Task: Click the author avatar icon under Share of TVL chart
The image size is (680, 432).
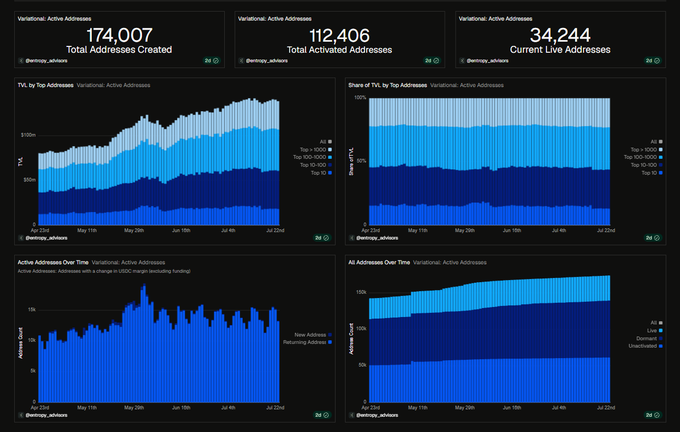Action: click(352, 238)
